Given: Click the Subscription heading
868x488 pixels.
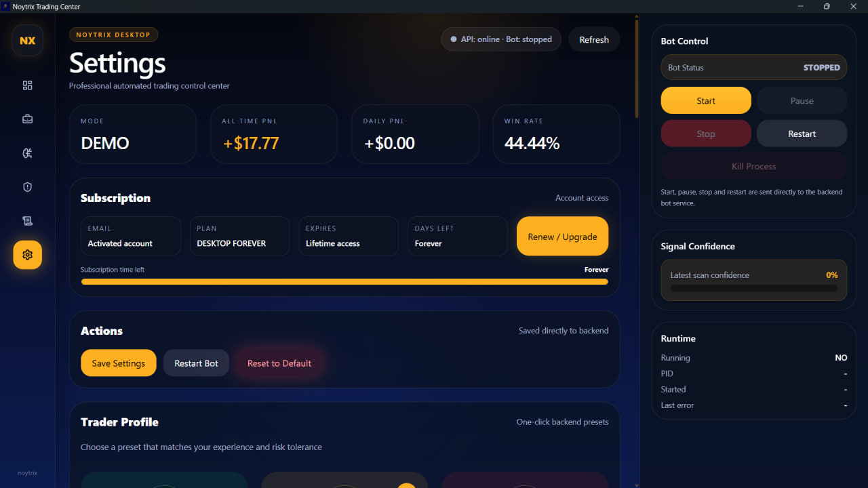Looking at the screenshot, I should point(115,198).
